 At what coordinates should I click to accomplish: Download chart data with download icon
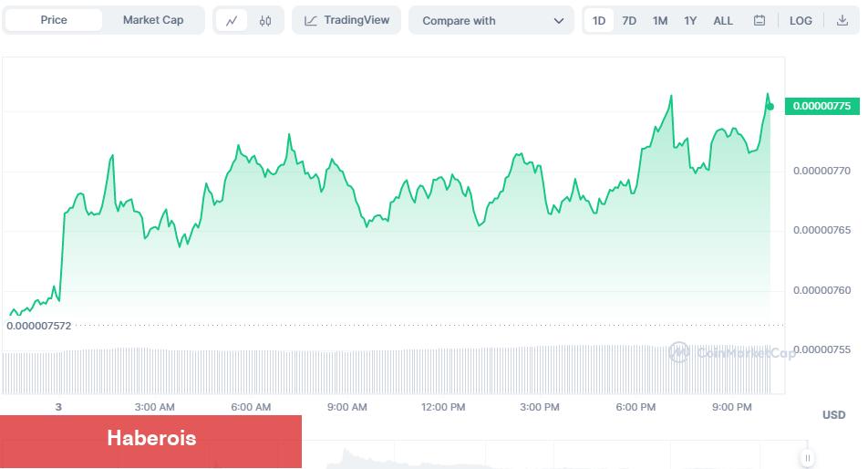(842, 20)
